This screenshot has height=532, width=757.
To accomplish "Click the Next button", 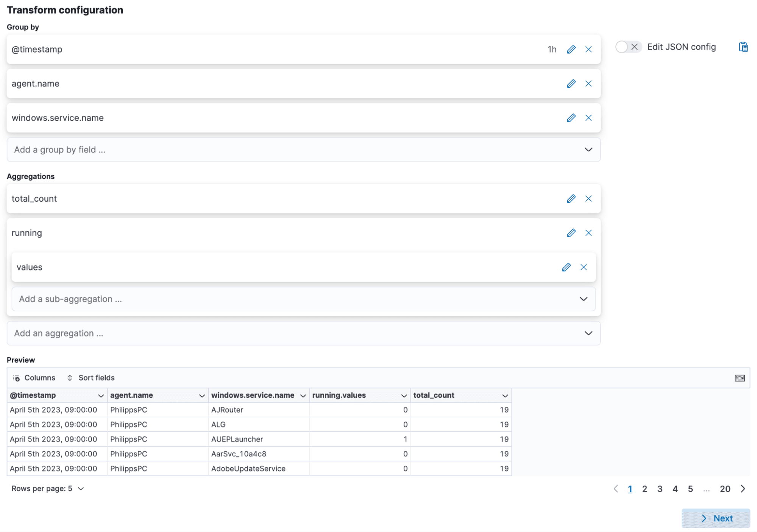I will [715, 518].
